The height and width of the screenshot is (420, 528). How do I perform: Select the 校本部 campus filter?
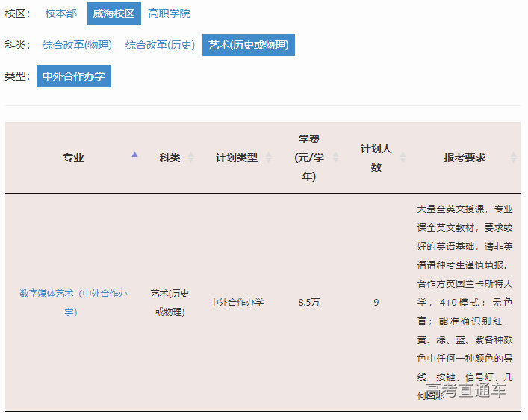point(61,13)
